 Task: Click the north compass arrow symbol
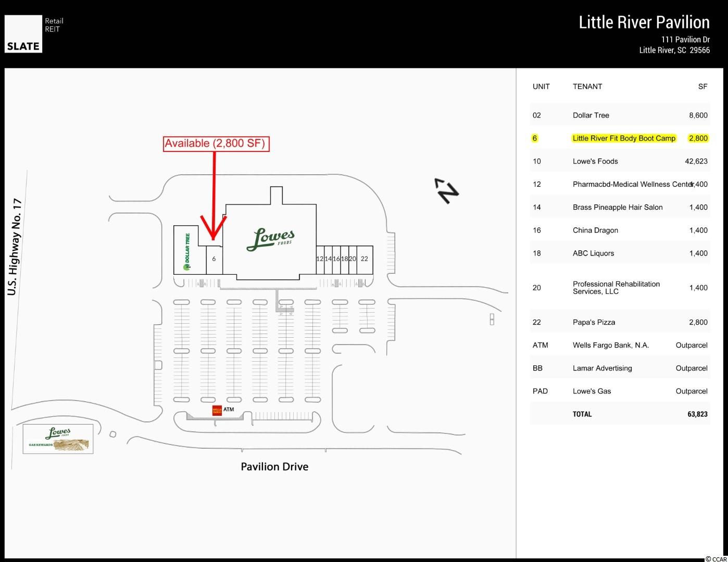(x=446, y=190)
